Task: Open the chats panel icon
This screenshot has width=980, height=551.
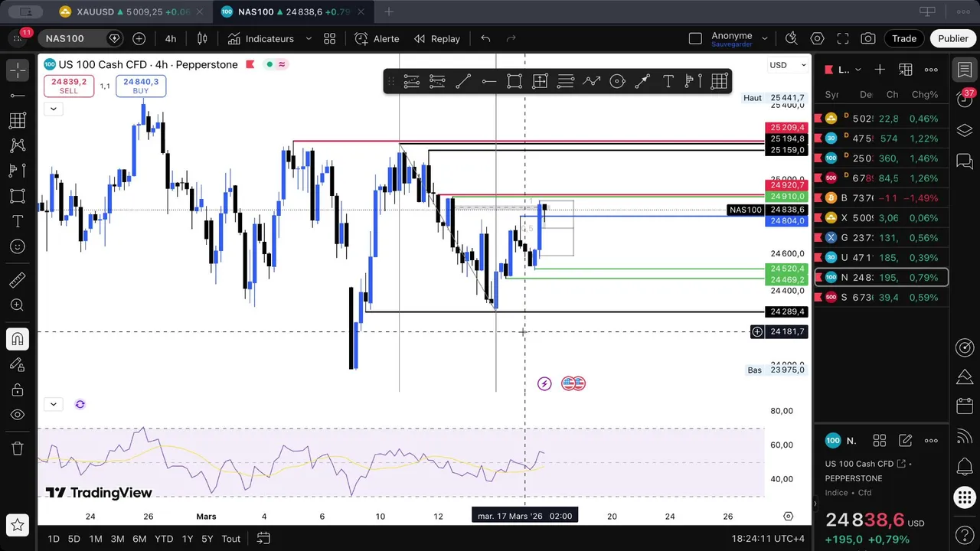Action: (x=965, y=161)
